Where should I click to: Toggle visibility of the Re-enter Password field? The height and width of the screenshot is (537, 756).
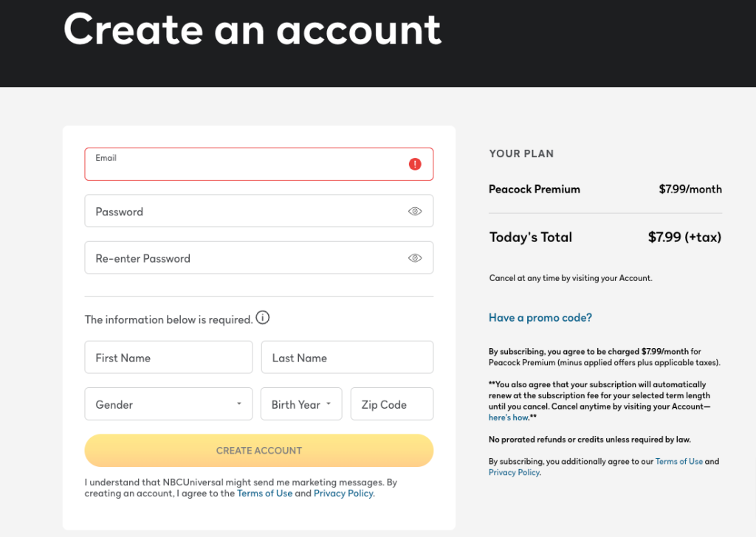coord(415,258)
